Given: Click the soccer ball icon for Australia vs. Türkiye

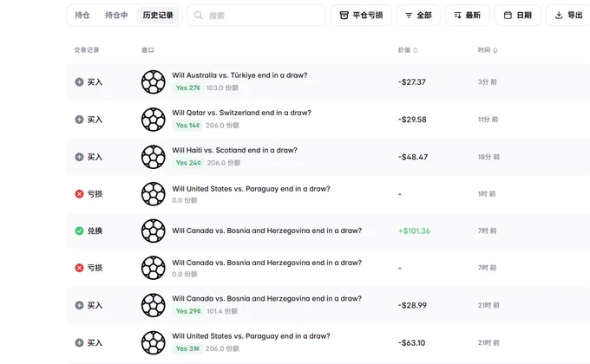Looking at the screenshot, I should pyautogui.click(x=154, y=82).
